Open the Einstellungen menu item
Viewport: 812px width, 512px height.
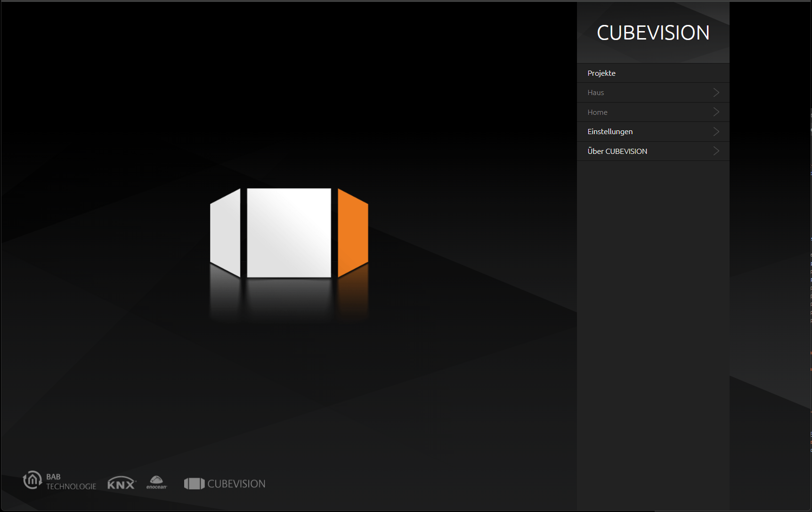653,132
